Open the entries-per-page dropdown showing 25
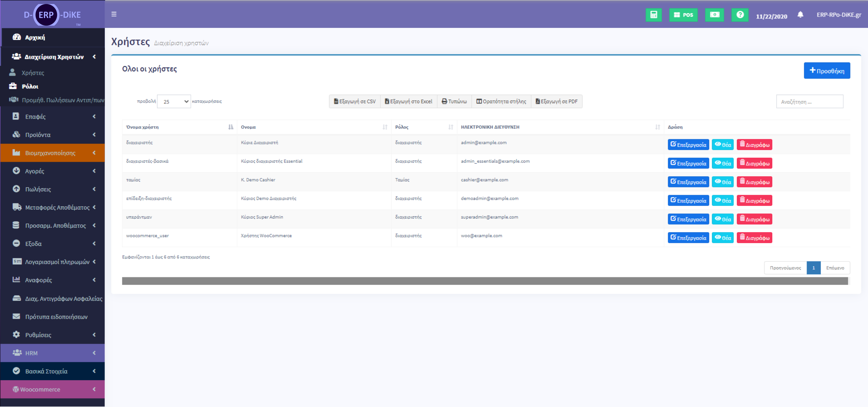 174,101
